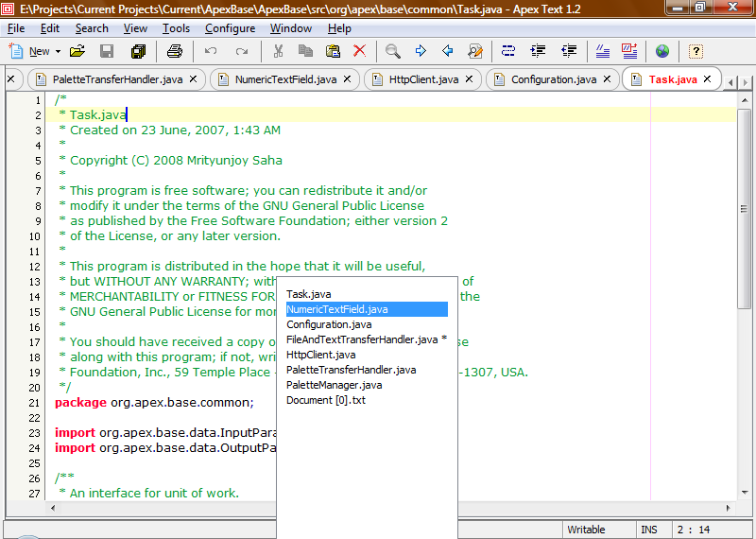Click the New document icon
Screen dimensions: 756x539
click(16, 51)
